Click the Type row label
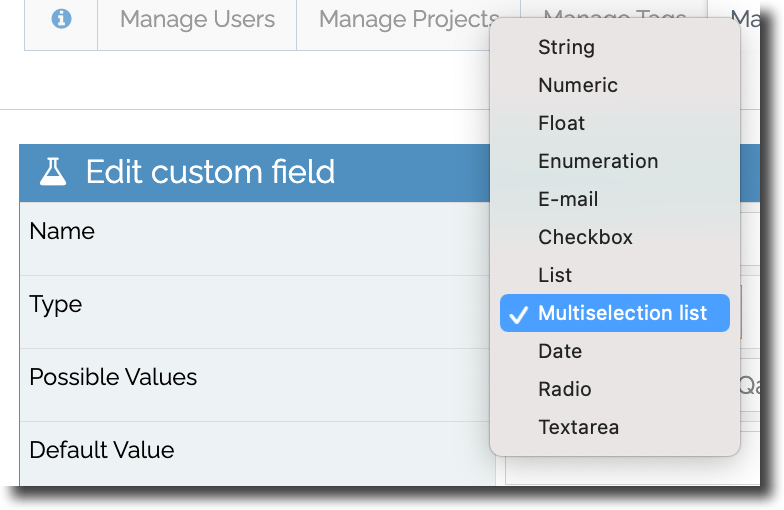 tap(56, 304)
